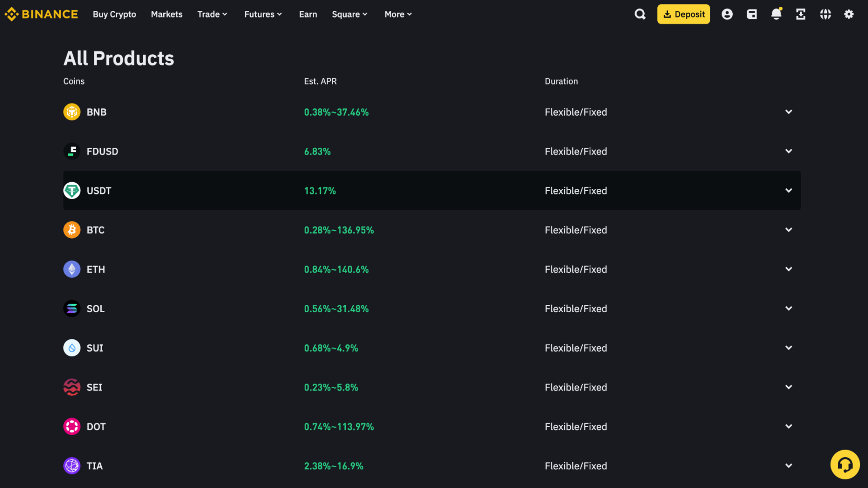Viewport: 868px width, 488px height.
Task: Open the Square dropdown menu
Action: pos(349,14)
